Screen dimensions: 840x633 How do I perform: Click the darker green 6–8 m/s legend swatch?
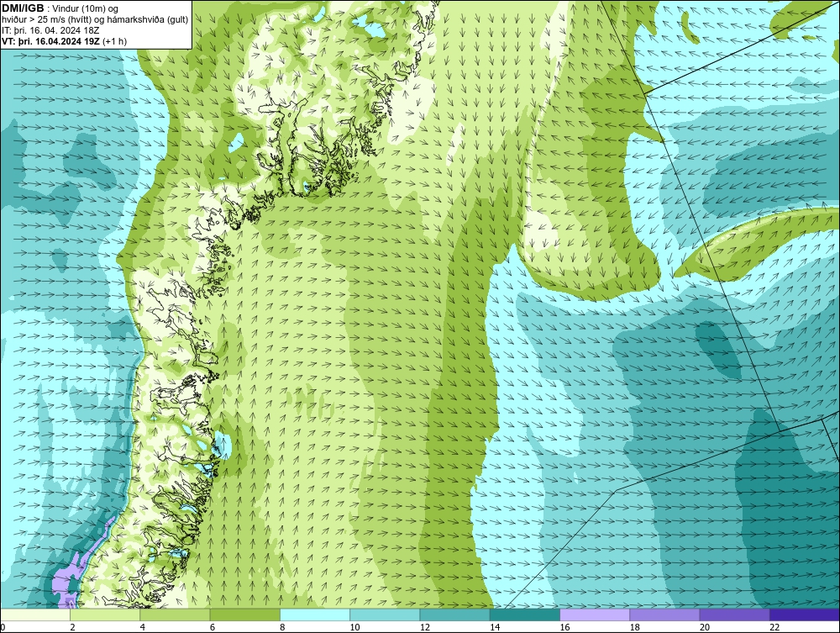pos(244,615)
